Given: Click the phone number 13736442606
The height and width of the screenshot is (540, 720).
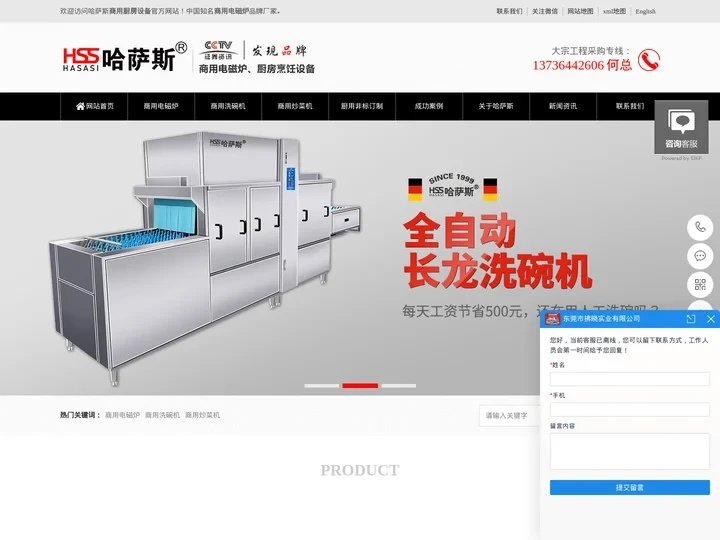Looking at the screenshot, I should pyautogui.click(x=568, y=65).
